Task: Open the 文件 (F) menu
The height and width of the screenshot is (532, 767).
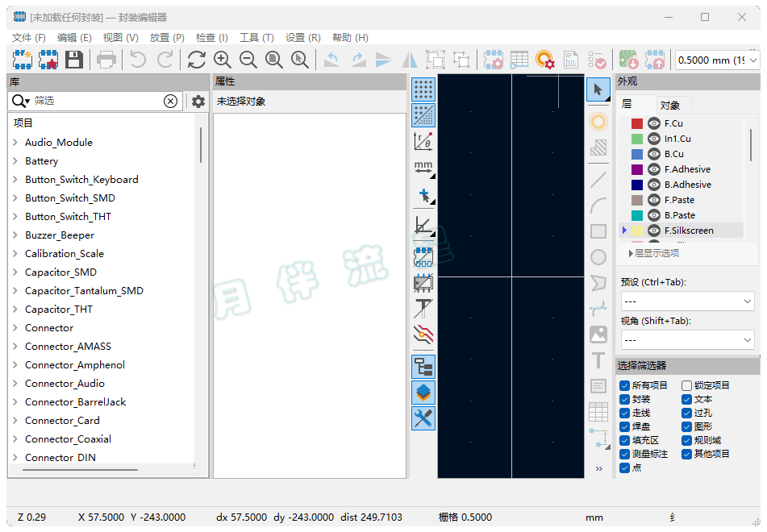Action: tap(28, 38)
